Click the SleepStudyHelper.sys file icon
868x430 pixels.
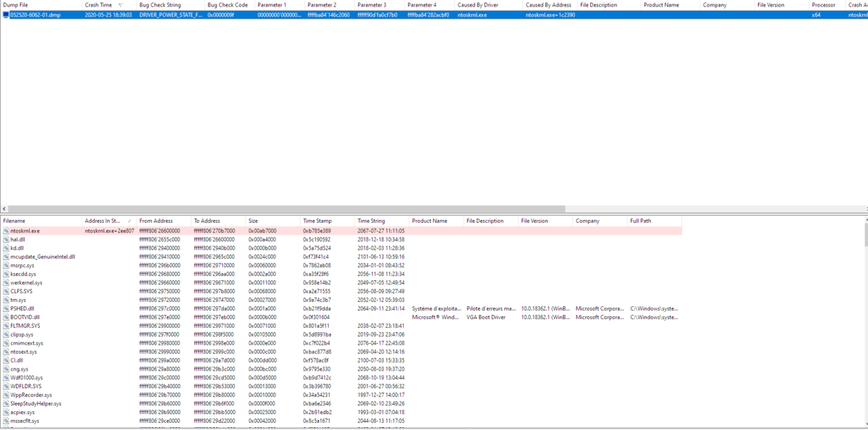(x=6, y=404)
